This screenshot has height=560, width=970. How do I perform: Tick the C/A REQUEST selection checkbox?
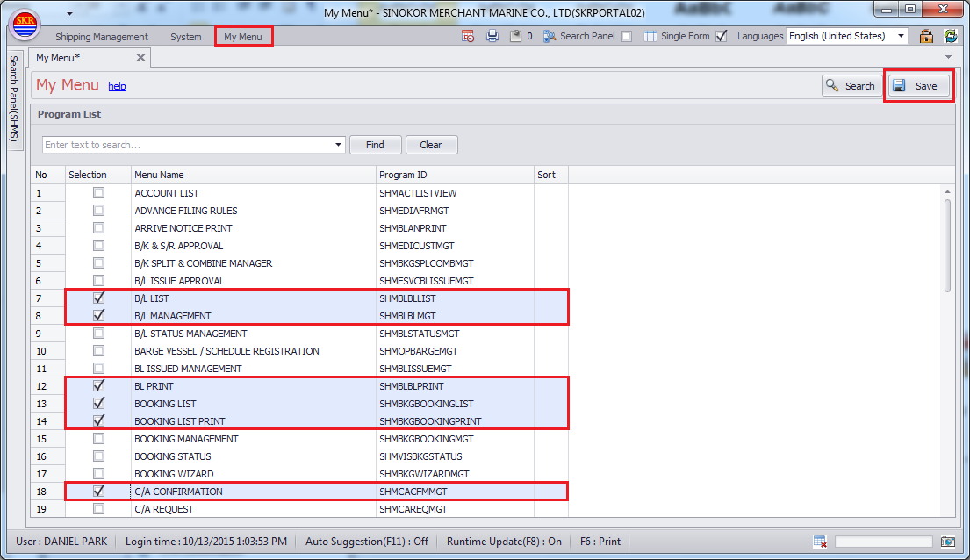(98, 508)
